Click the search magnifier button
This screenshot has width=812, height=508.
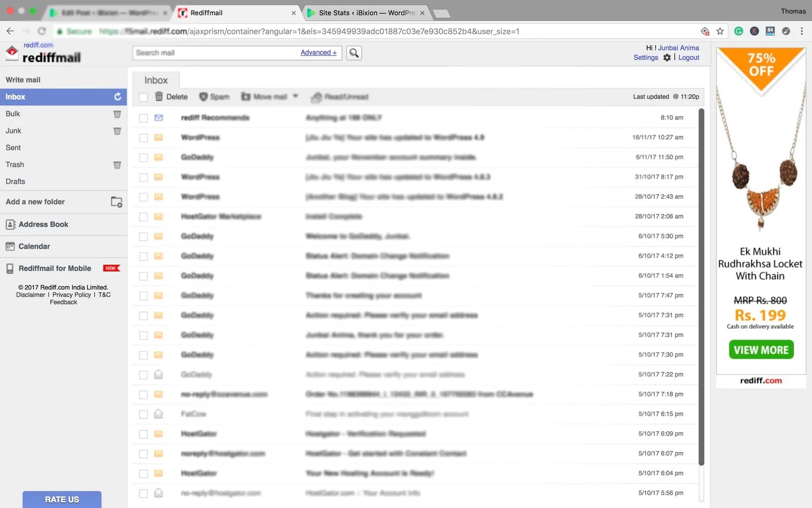354,53
